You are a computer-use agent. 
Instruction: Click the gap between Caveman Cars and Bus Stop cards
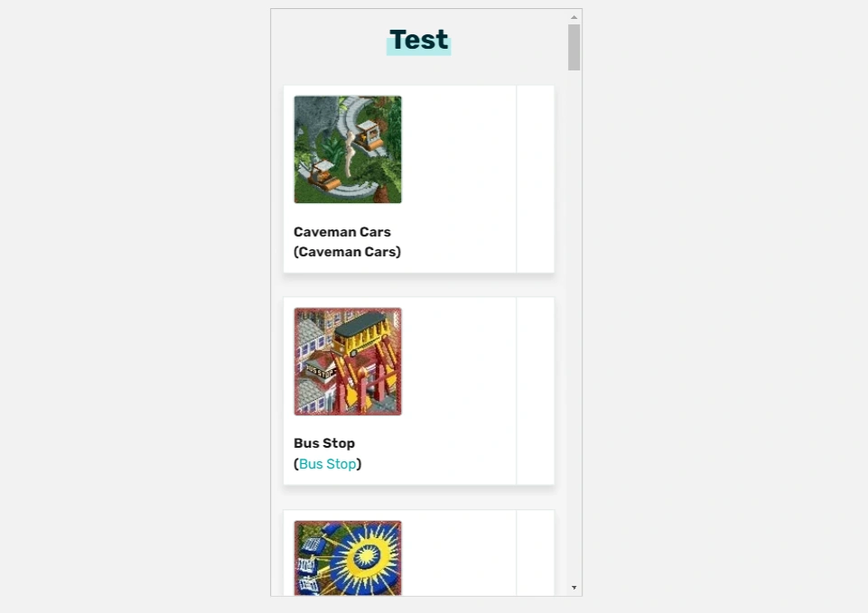[419, 284]
